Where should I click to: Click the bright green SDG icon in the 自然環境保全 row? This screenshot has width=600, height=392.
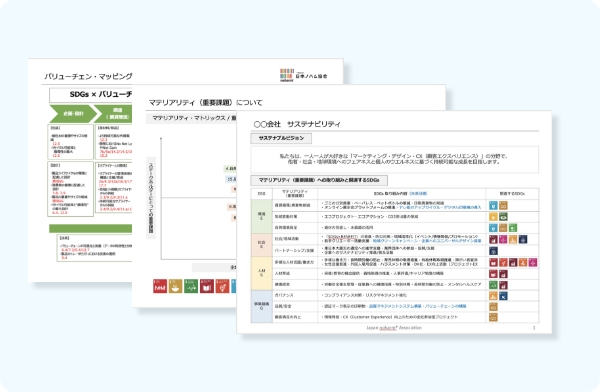[x=513, y=228]
